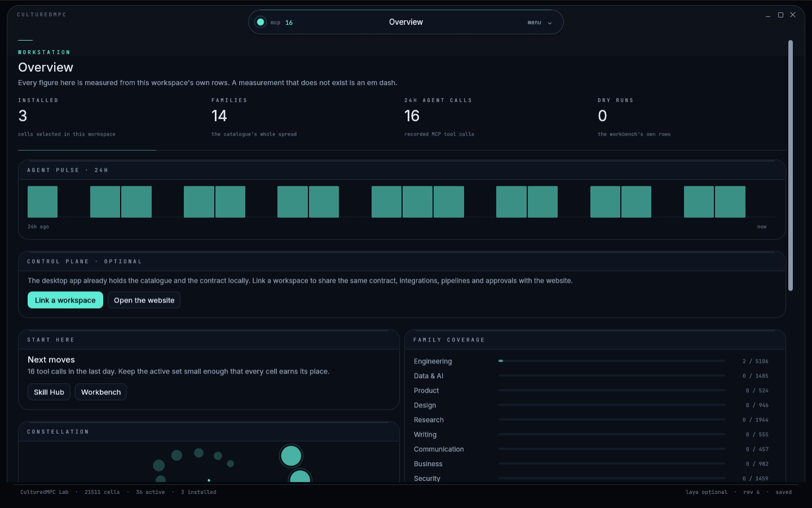Click the '0 / 1944' coverage count
Screen dimensions: 812x508
point(755,420)
